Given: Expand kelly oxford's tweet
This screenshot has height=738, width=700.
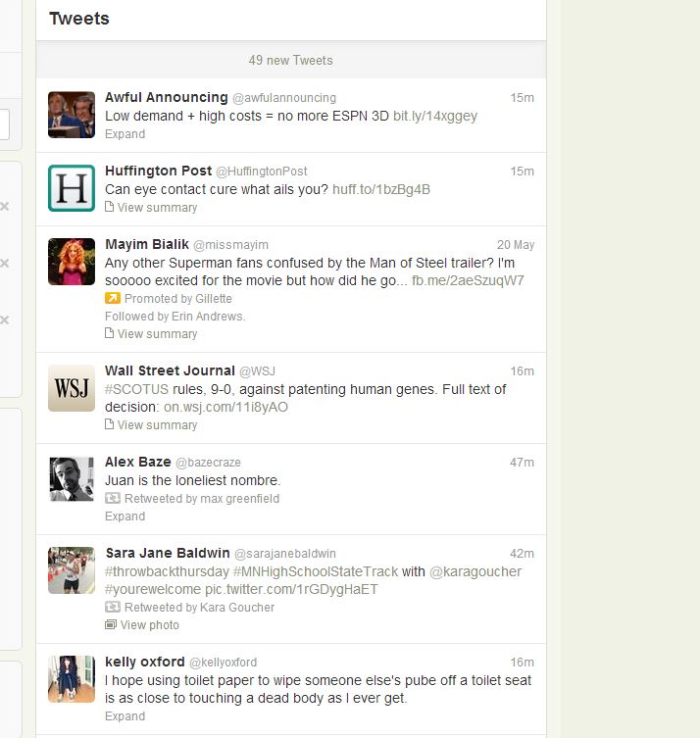Looking at the screenshot, I should coord(125,716).
